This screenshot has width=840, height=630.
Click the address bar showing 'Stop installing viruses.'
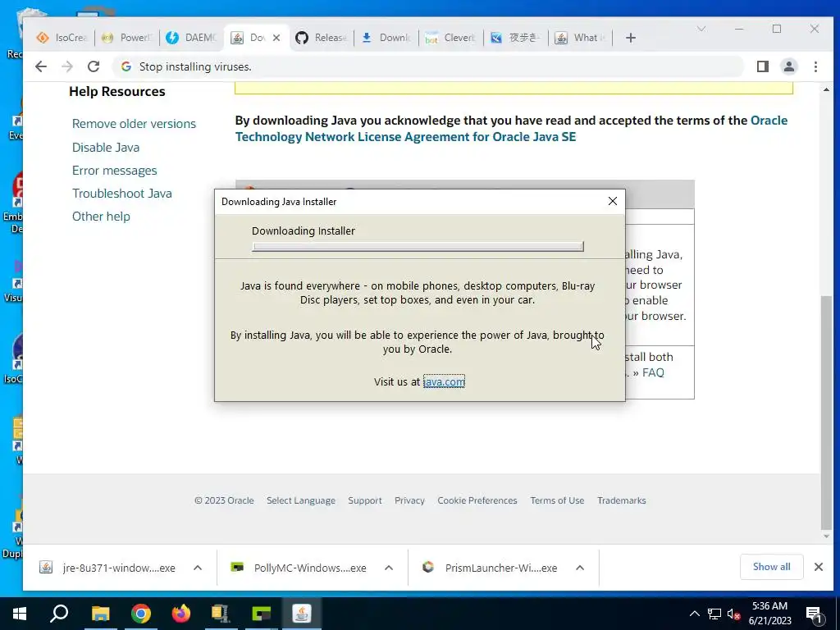tap(428, 66)
